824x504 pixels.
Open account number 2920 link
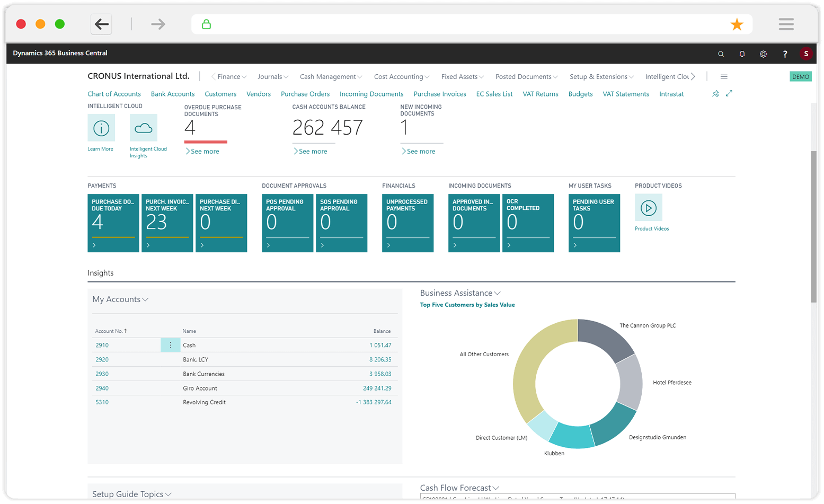pos(102,359)
